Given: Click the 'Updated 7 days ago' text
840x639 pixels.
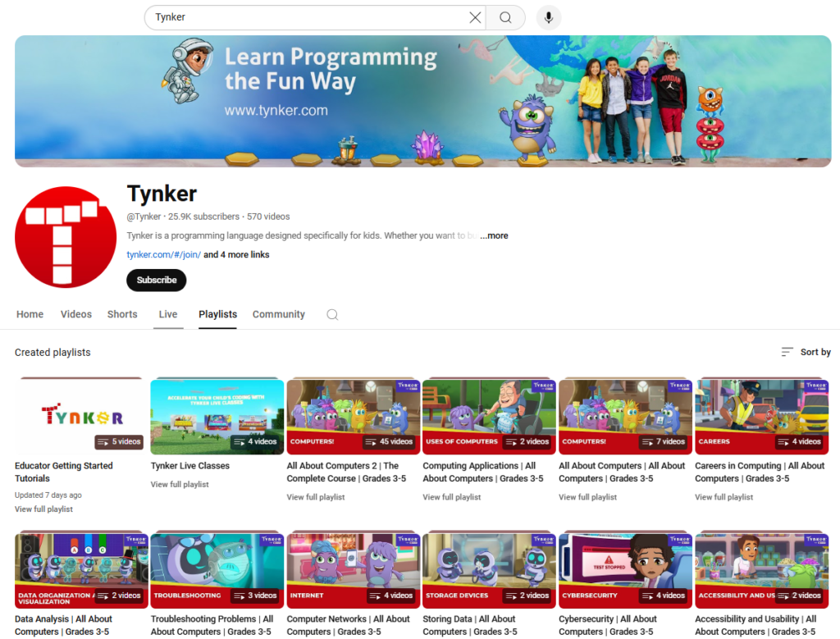Looking at the screenshot, I should [48, 495].
